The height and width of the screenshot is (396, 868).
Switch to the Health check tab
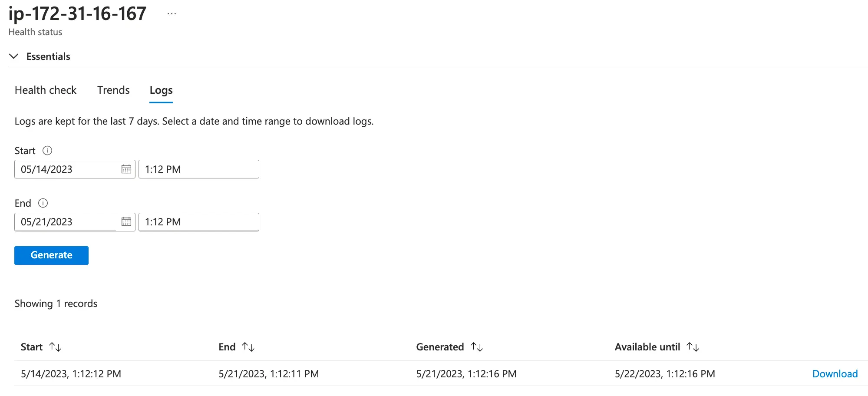(46, 90)
